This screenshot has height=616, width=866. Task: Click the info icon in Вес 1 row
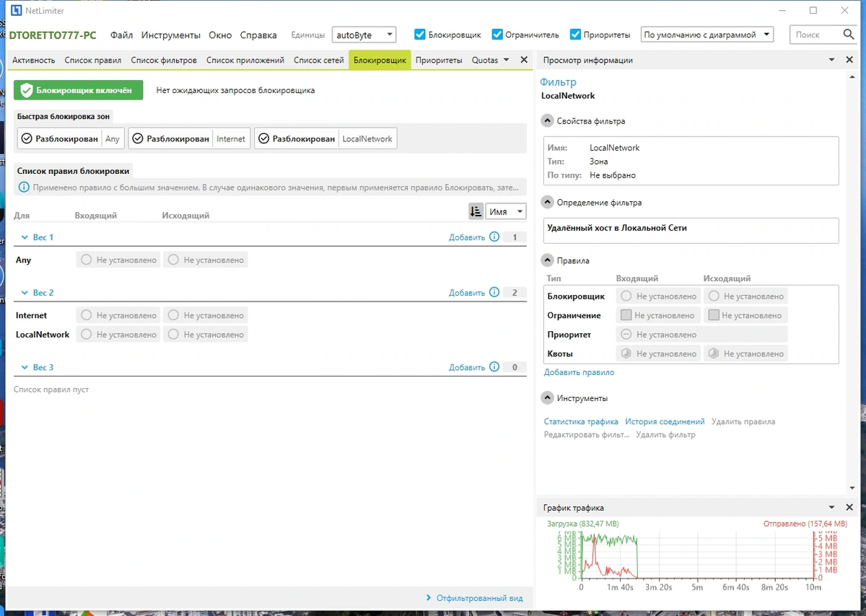coord(494,237)
